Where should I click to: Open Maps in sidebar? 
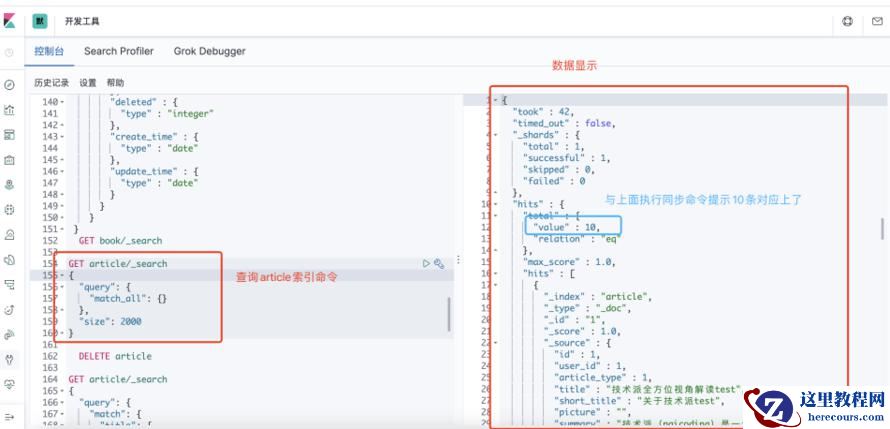point(9,185)
